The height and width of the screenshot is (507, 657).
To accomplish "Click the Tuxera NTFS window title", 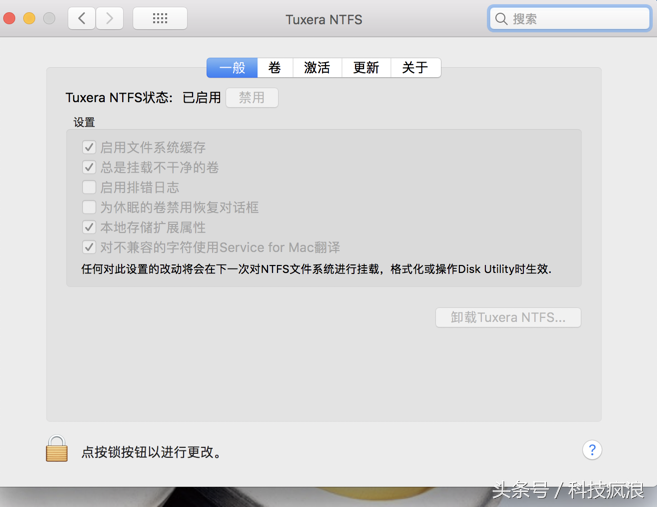I will [x=324, y=20].
